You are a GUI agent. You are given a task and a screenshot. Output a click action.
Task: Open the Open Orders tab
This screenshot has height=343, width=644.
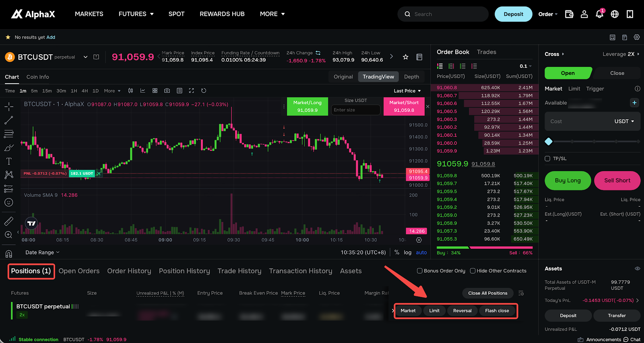coord(79,271)
